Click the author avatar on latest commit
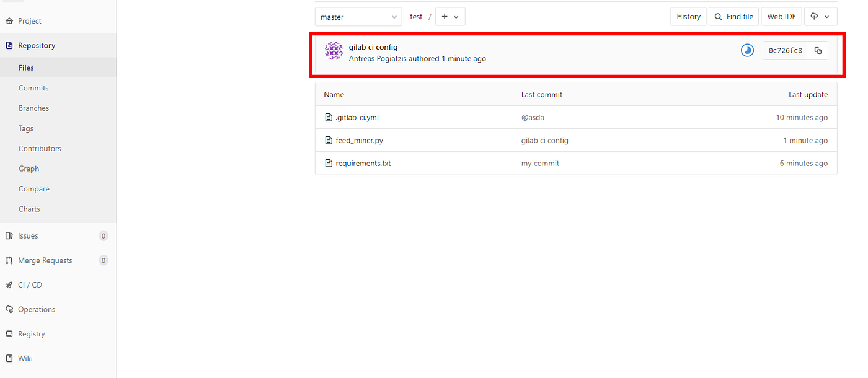868x378 pixels. click(334, 51)
